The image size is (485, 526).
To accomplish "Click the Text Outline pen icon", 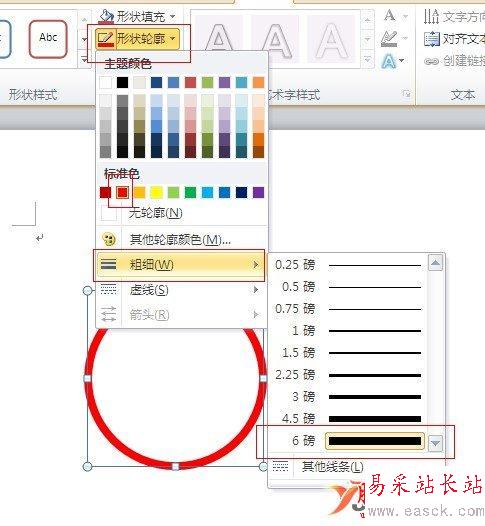I will pos(389,38).
